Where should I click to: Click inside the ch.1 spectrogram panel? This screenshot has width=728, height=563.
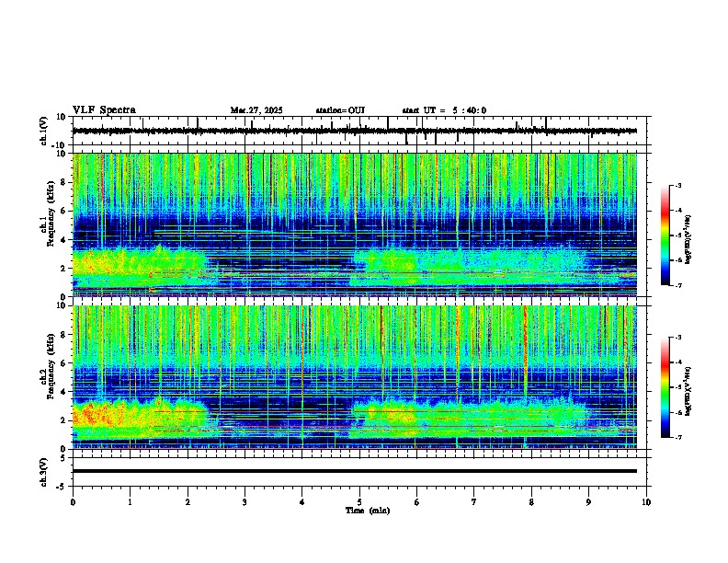(355, 224)
